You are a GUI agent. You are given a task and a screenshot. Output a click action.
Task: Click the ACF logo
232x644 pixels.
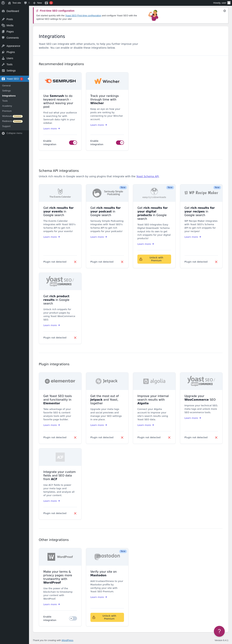click(x=60, y=457)
